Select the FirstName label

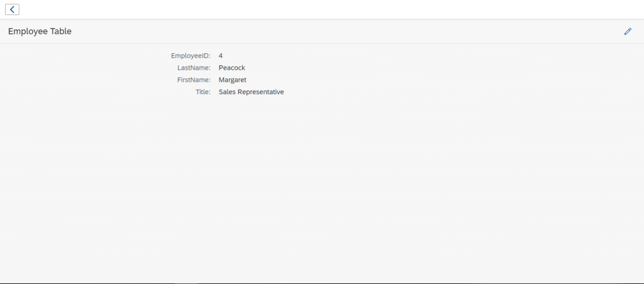[x=194, y=80]
